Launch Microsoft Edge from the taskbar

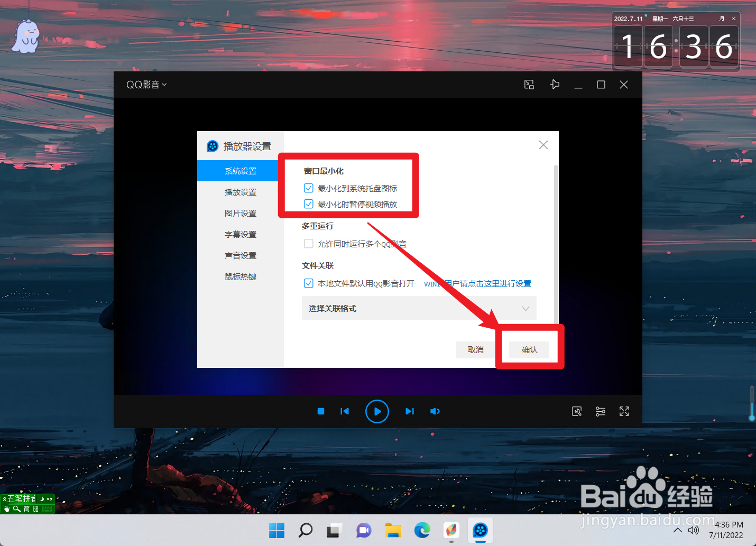pos(422,530)
